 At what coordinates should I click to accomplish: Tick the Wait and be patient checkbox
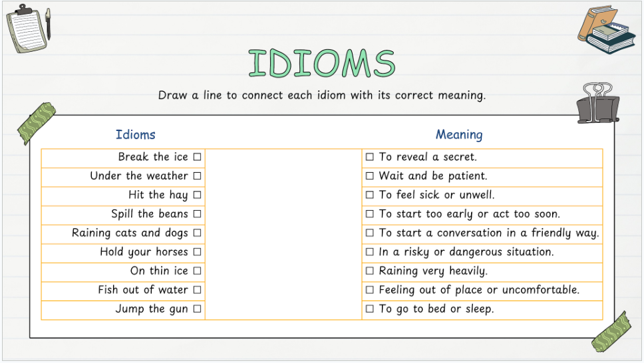tap(370, 176)
